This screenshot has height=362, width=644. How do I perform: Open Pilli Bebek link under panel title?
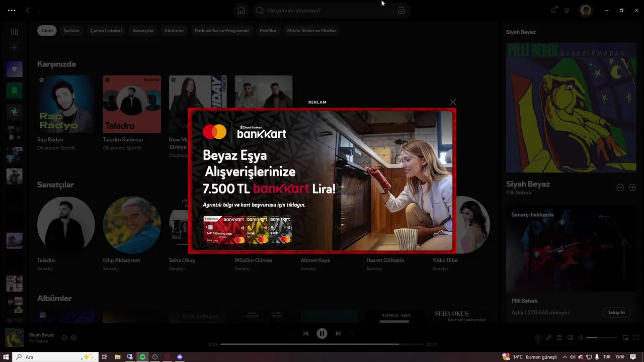pyautogui.click(x=519, y=193)
